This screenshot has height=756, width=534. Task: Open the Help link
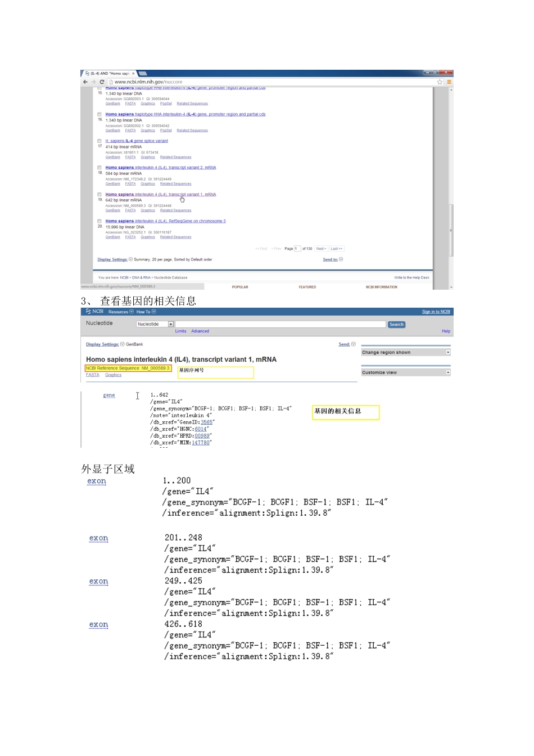[446, 331]
